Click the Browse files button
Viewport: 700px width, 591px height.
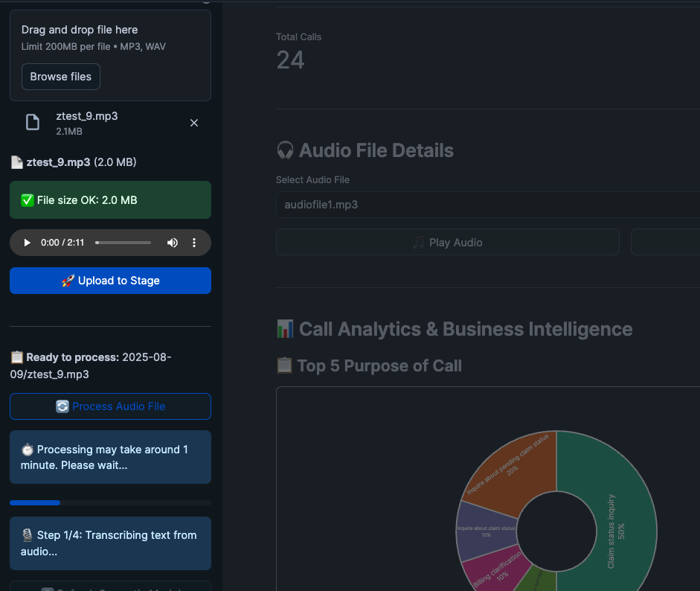[60, 76]
